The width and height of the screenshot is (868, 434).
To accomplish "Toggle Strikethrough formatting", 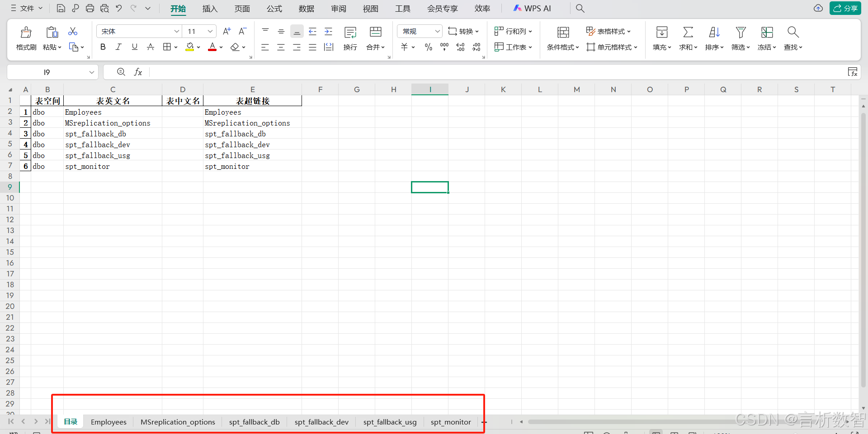I will tap(151, 47).
